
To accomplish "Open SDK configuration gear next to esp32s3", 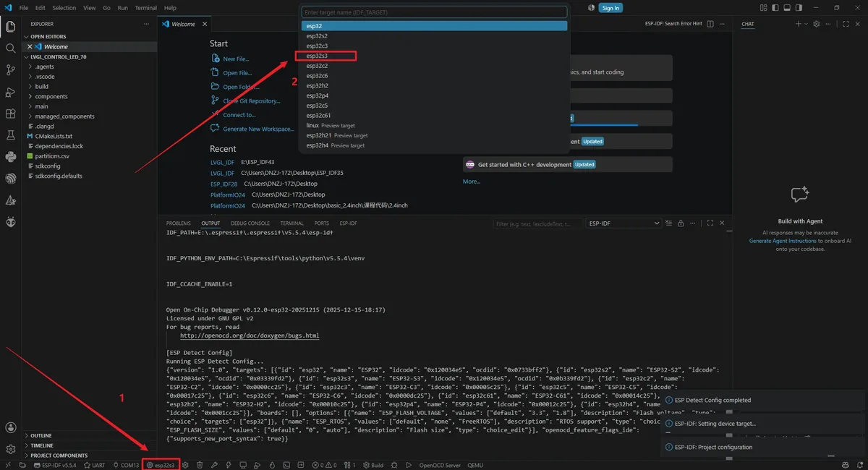I will click(x=184, y=465).
